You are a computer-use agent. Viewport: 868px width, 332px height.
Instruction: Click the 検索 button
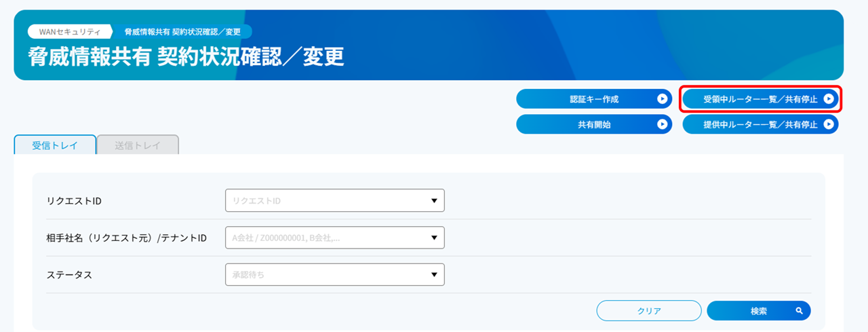pos(759,310)
